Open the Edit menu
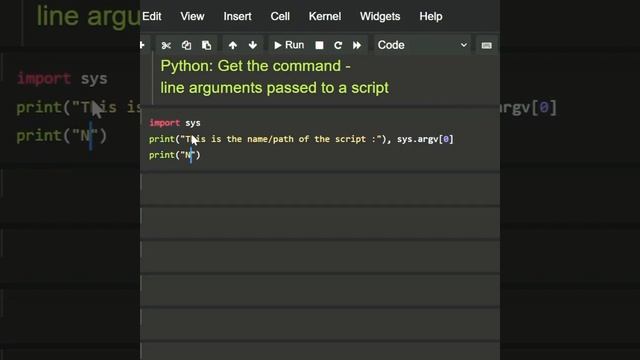This screenshot has width=640, height=360. point(151,16)
